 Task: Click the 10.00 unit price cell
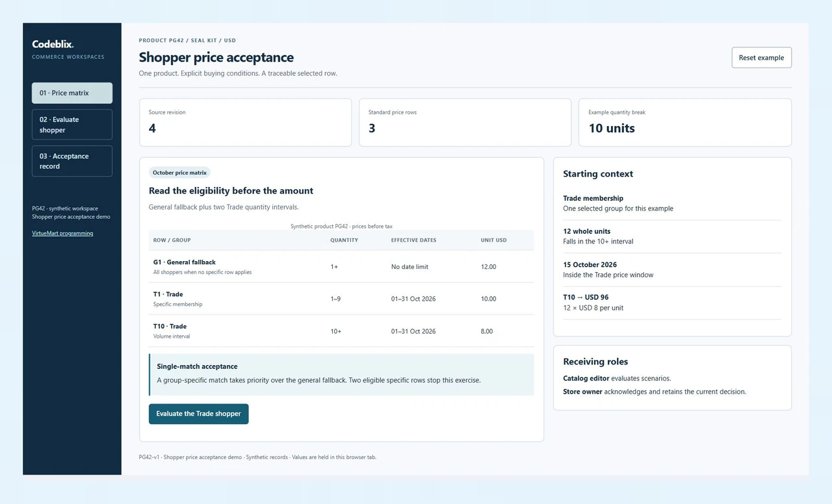488,299
